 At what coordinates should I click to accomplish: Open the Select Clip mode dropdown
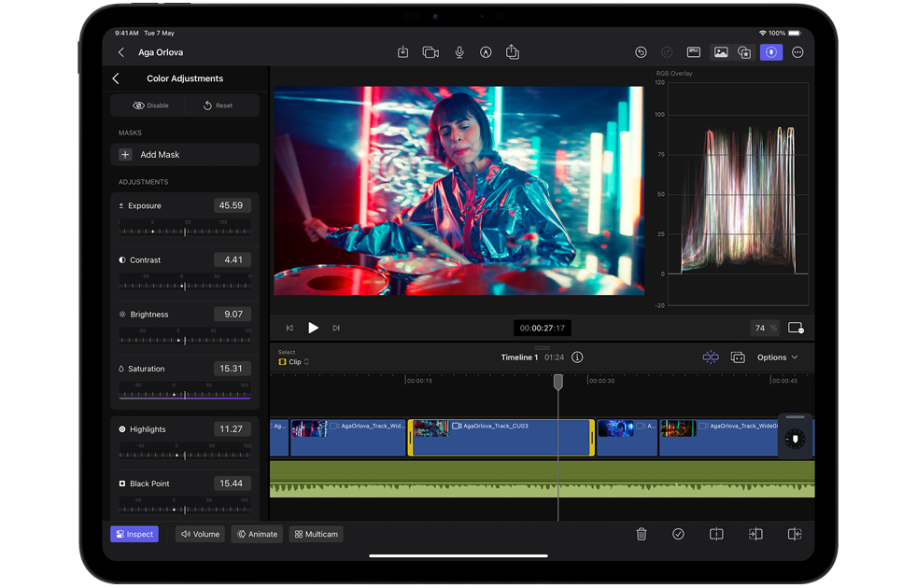click(x=294, y=361)
